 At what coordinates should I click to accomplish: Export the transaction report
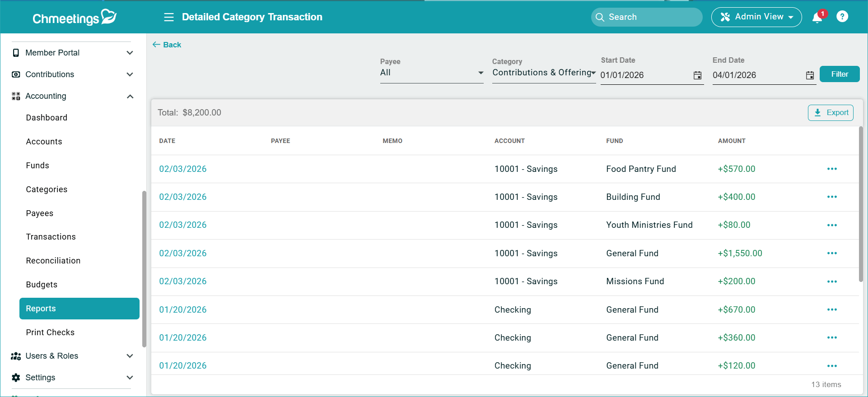(831, 113)
